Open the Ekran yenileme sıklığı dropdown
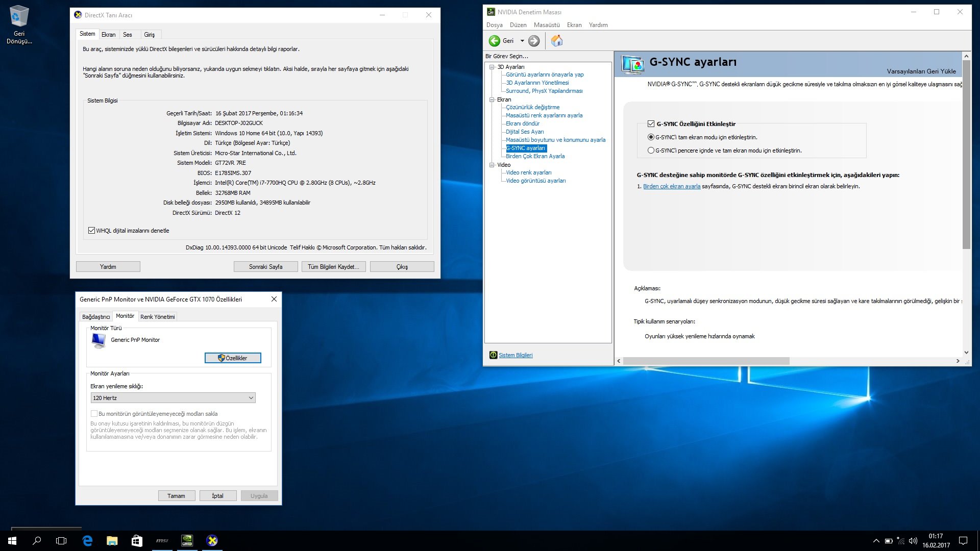Image resolution: width=980 pixels, height=551 pixels. tap(173, 398)
